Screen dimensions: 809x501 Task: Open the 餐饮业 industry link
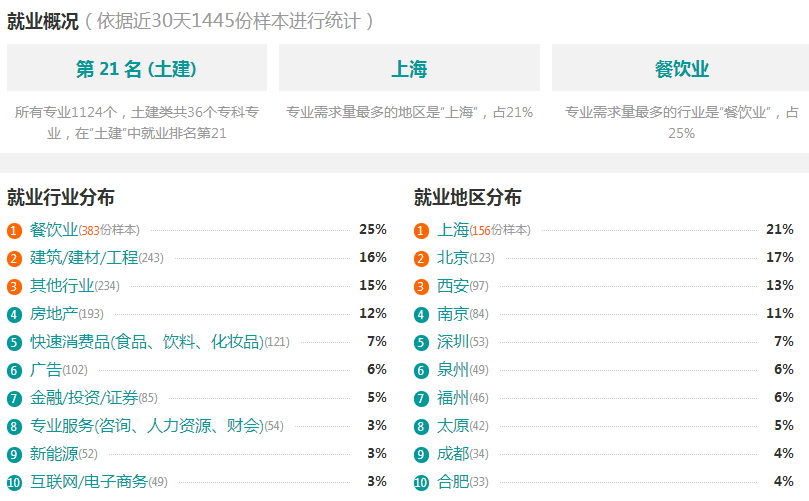click(54, 230)
